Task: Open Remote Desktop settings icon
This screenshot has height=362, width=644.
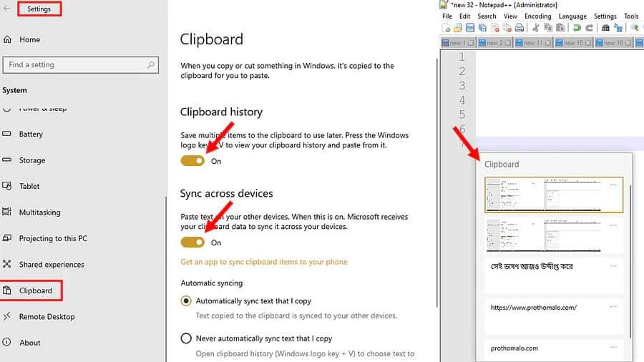Action: pos(6,316)
